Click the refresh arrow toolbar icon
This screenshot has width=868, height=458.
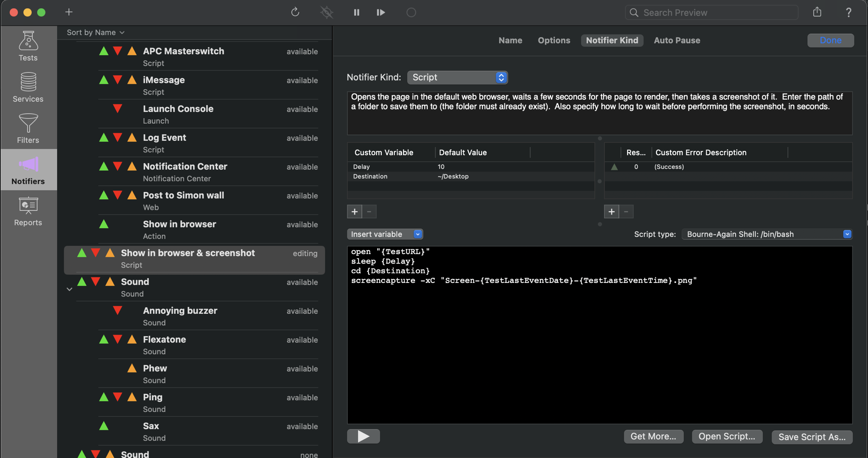click(295, 12)
